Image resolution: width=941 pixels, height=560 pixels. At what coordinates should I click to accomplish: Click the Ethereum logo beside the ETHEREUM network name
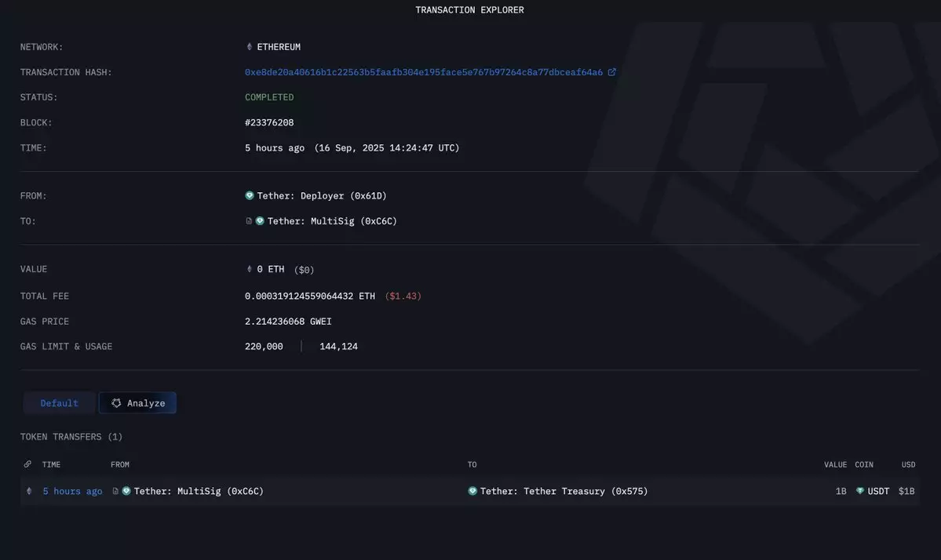(x=249, y=47)
